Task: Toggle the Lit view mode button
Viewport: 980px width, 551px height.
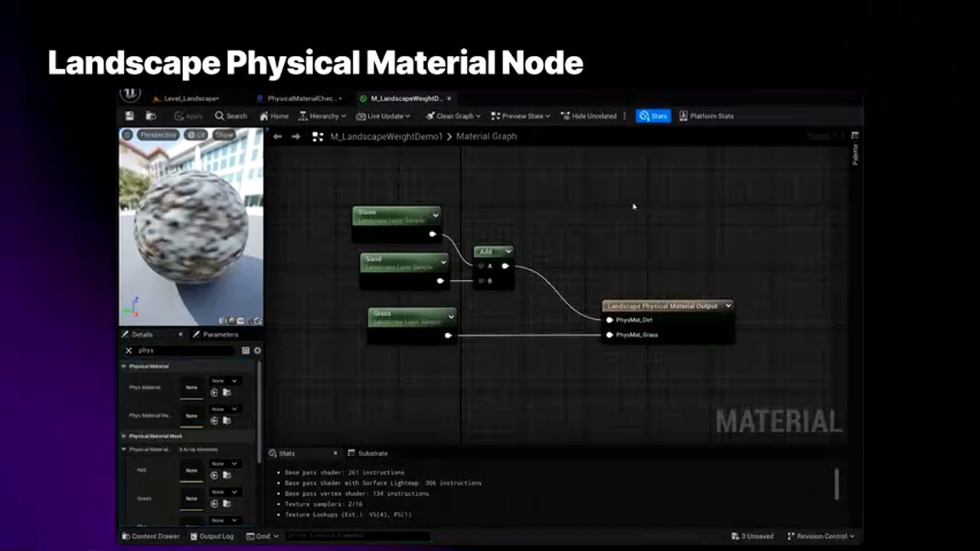Action: [x=196, y=135]
